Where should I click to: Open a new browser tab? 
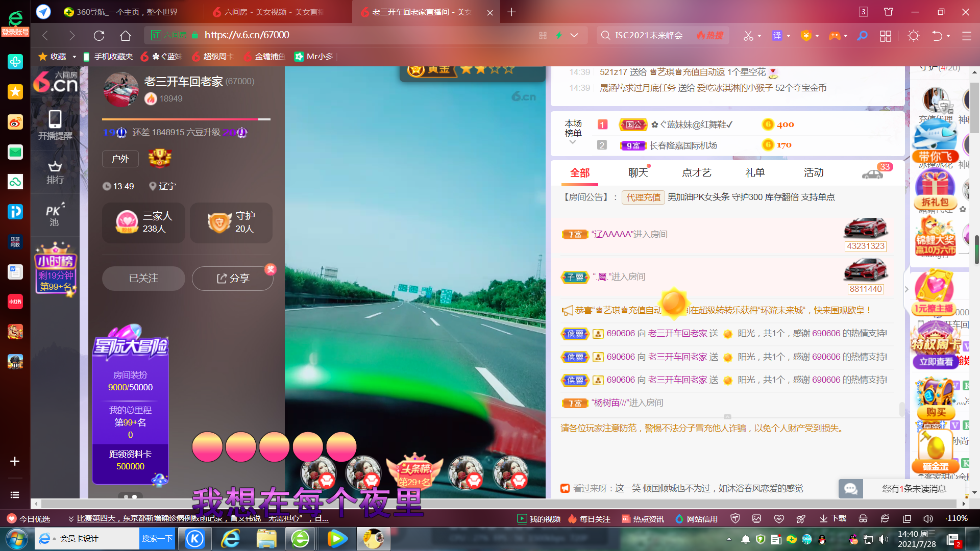pyautogui.click(x=511, y=12)
